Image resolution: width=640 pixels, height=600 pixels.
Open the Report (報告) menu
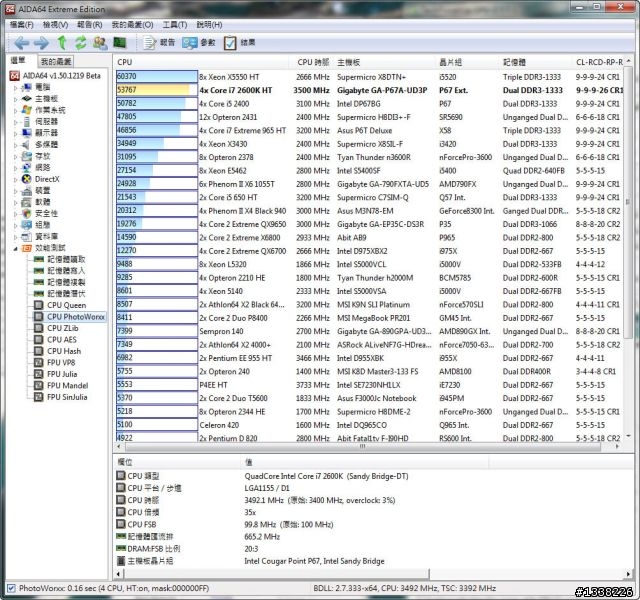coord(90,25)
